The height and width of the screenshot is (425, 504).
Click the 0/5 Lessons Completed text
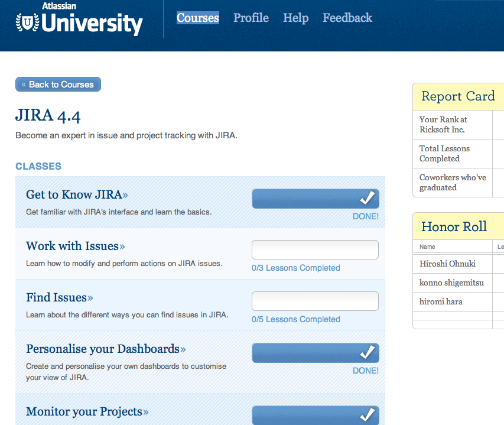pyautogui.click(x=295, y=319)
